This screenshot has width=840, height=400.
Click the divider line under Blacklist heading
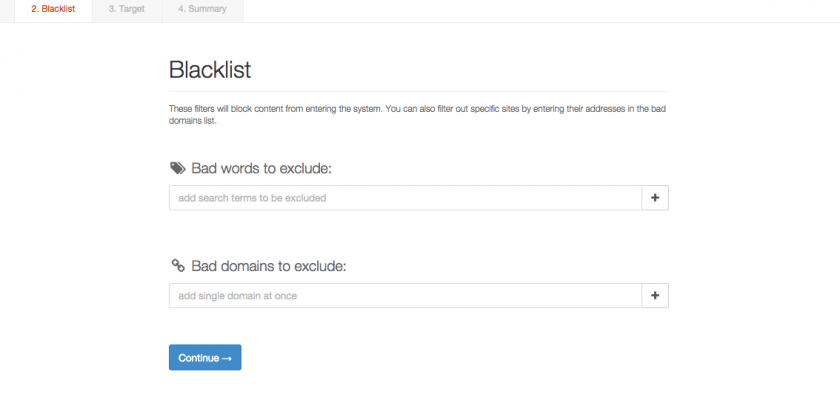(x=418, y=91)
